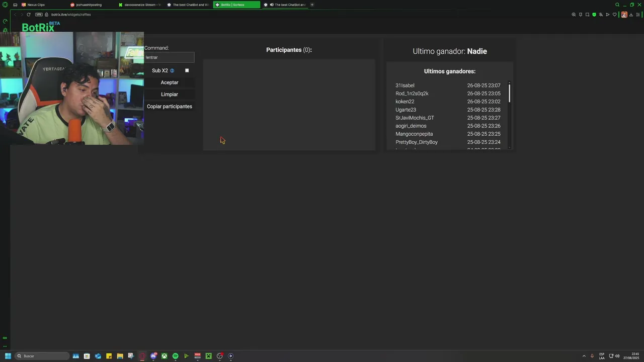Open Xbox app from the taskbar

pyautogui.click(x=165, y=356)
